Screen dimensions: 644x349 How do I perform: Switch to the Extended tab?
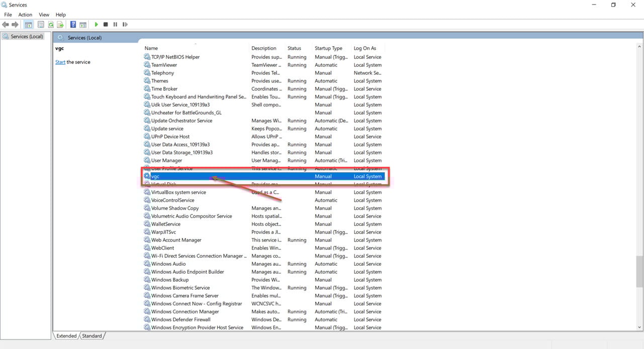coord(66,336)
